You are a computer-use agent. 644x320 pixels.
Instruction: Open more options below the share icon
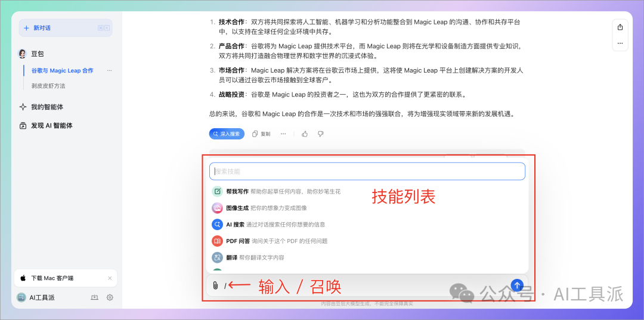pyautogui.click(x=620, y=43)
